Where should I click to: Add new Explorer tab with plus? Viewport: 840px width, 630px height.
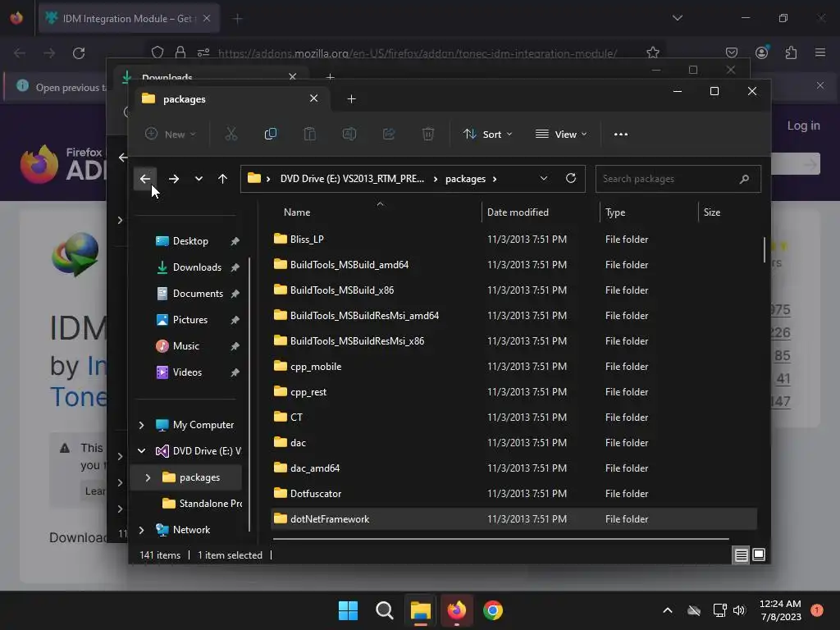[351, 99]
